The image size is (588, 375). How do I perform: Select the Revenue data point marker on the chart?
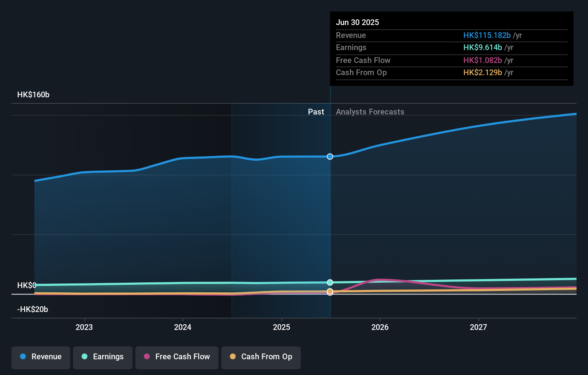[x=330, y=156]
